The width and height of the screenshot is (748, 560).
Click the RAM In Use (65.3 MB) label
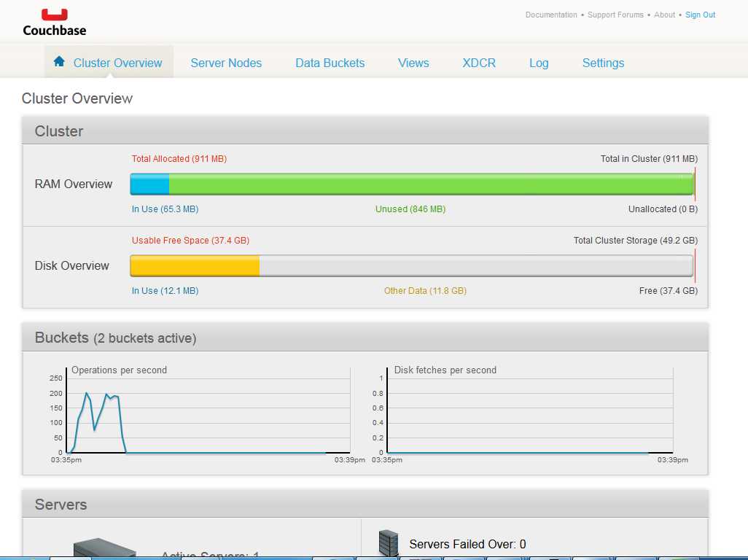tap(165, 209)
